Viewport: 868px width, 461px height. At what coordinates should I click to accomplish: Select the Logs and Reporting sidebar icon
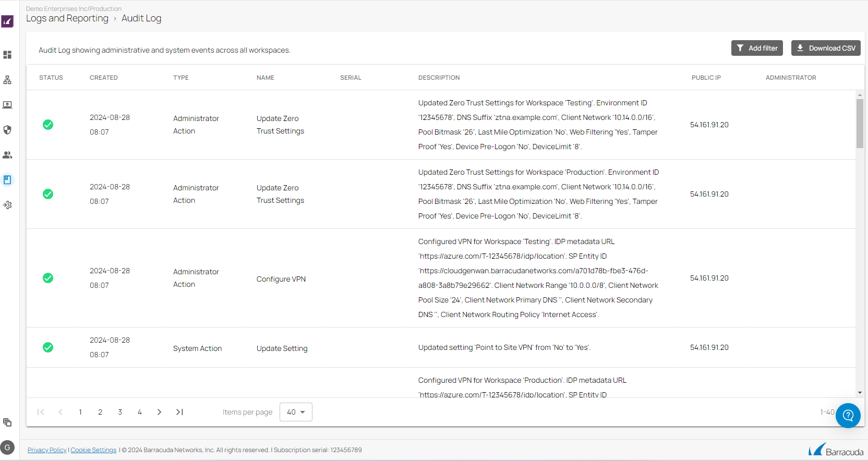7,180
